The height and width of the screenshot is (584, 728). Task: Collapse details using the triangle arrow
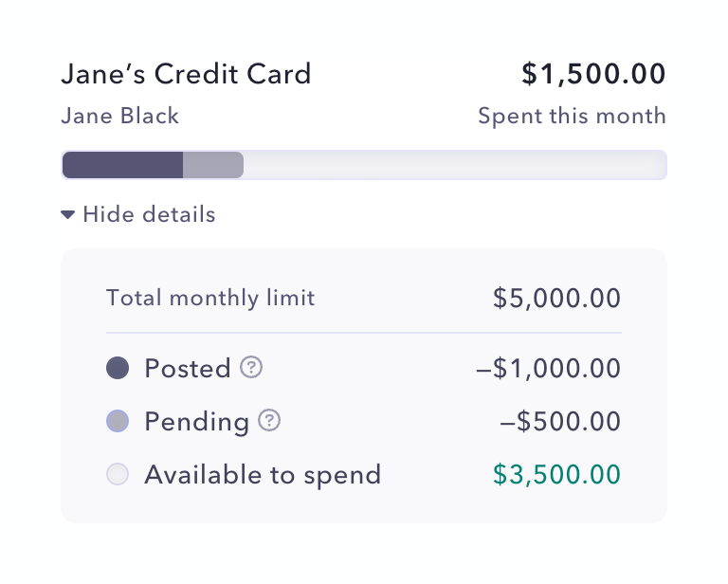coord(67,215)
